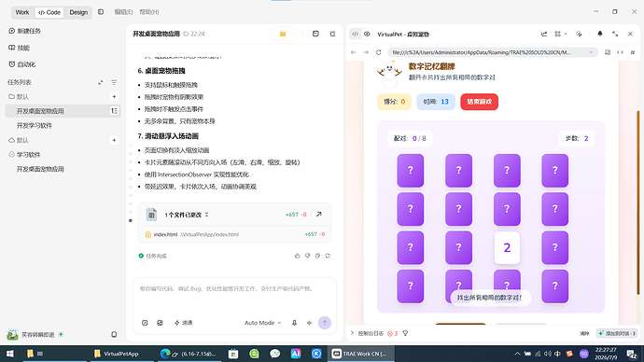The height and width of the screenshot is (362, 644).
Task: Click the thumbs-up feedback icon
Action: (298, 256)
